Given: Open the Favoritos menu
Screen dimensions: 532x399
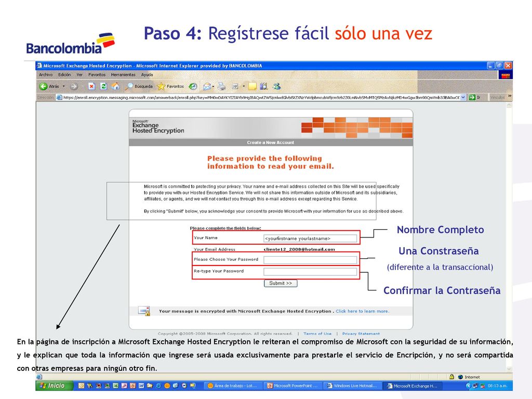Looking at the screenshot, I should point(97,75).
